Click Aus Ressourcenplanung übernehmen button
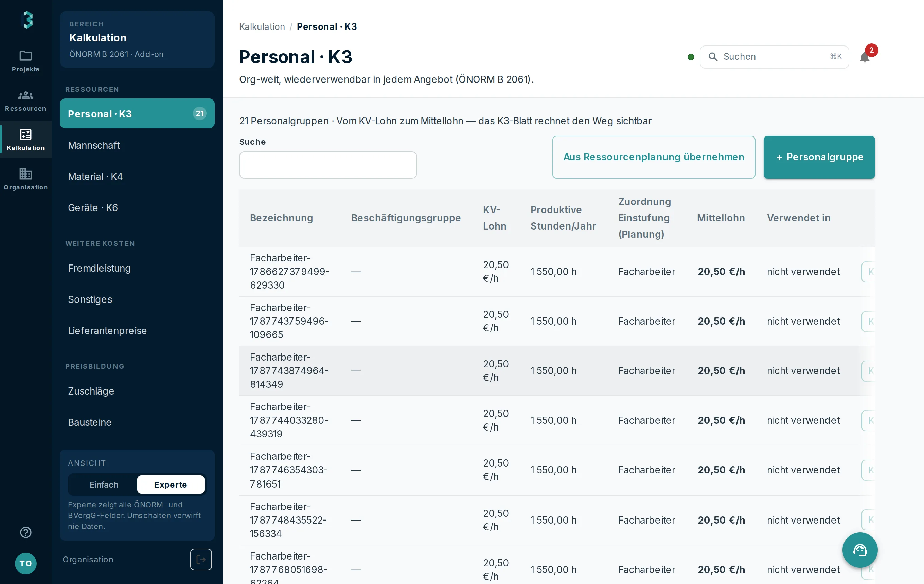The height and width of the screenshot is (584, 924). tap(654, 157)
